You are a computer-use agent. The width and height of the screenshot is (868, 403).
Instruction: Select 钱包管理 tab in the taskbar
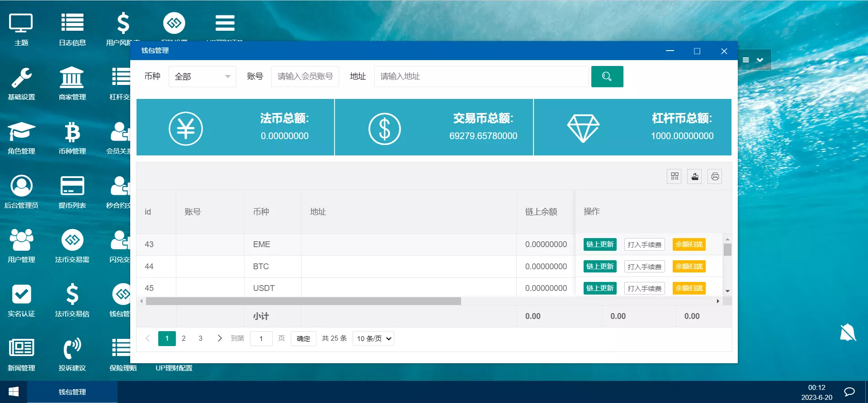[72, 392]
